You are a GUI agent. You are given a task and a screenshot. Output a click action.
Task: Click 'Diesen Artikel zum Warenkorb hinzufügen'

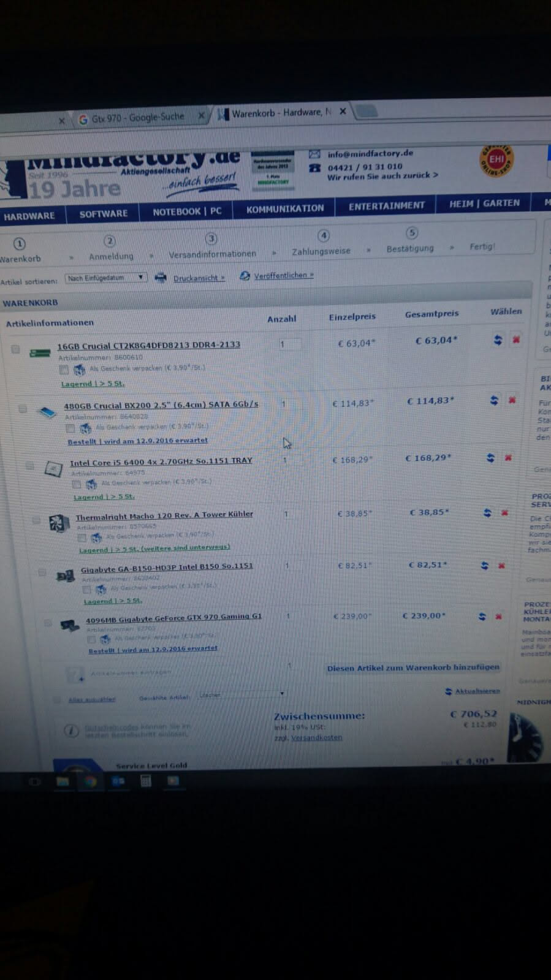pos(412,667)
